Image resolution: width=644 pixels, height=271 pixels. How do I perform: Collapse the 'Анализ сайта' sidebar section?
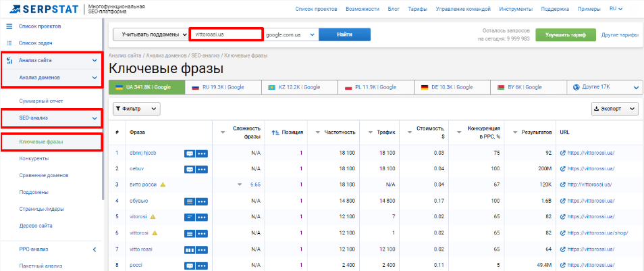point(94,61)
